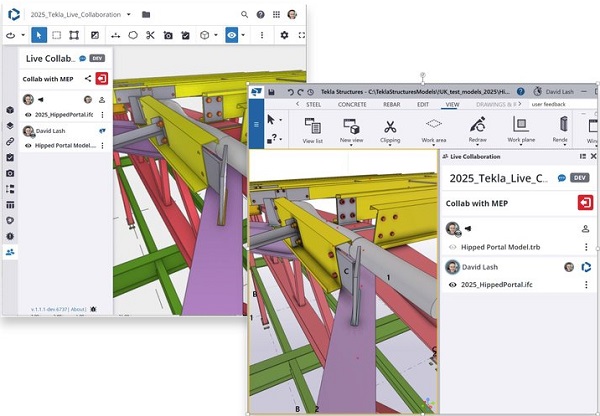Click the Trimble Connect logo

14,15
